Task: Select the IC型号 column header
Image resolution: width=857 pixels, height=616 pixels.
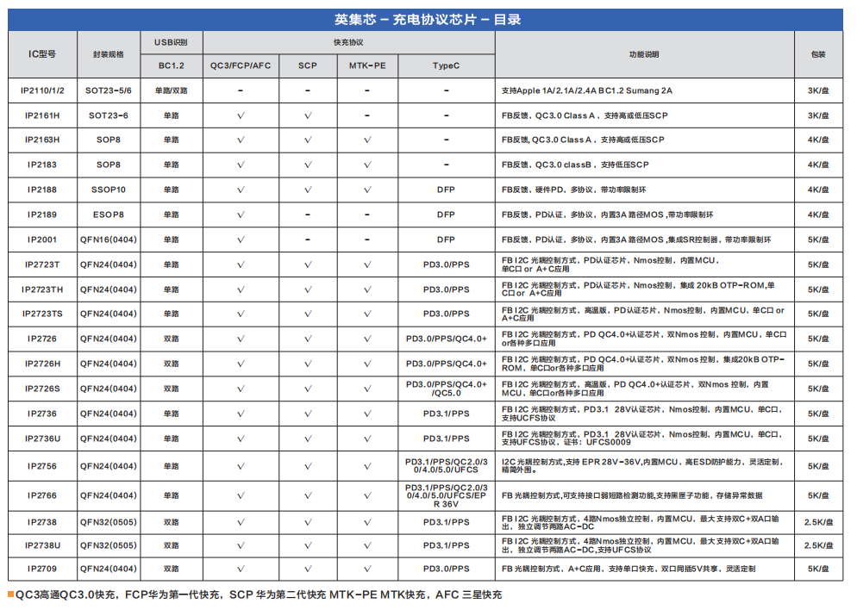Action: pyautogui.click(x=42, y=54)
